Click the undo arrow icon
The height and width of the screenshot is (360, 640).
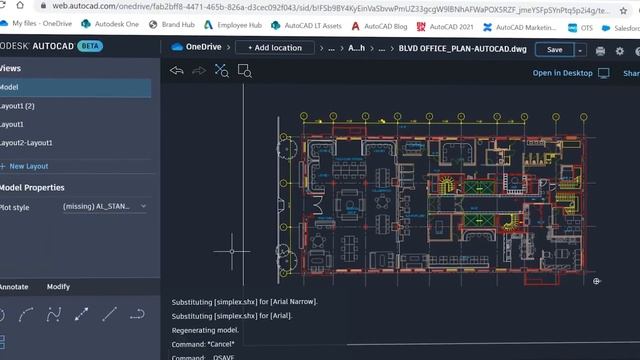pos(177,71)
